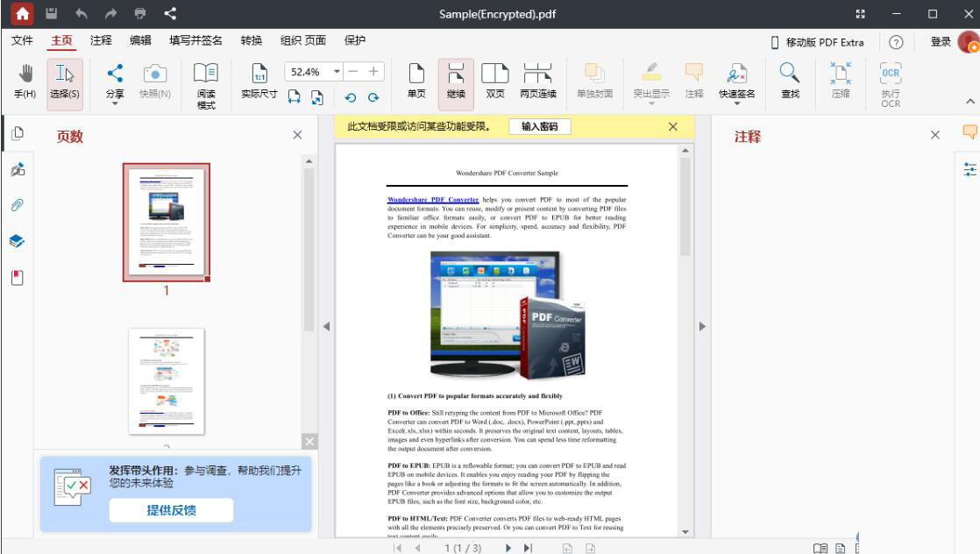This screenshot has width=980, height=554.
Task: Open the layers sidebar icon
Action: pyautogui.click(x=18, y=241)
